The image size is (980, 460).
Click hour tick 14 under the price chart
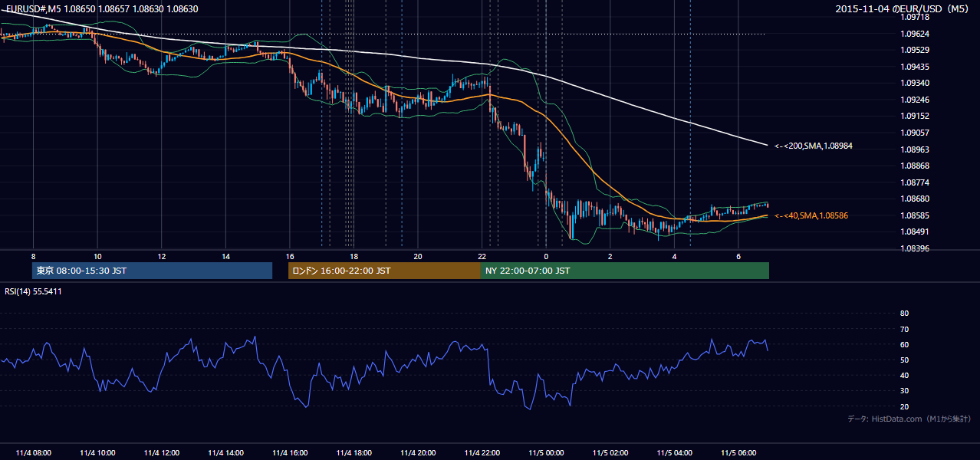click(225, 255)
